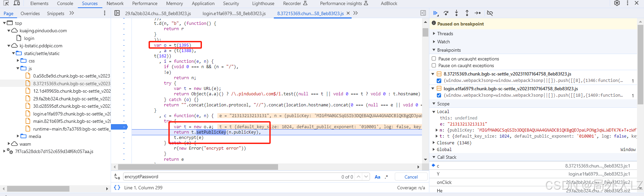
Task: Close the 8.37215369.chunk file tab
Action: coord(348,13)
